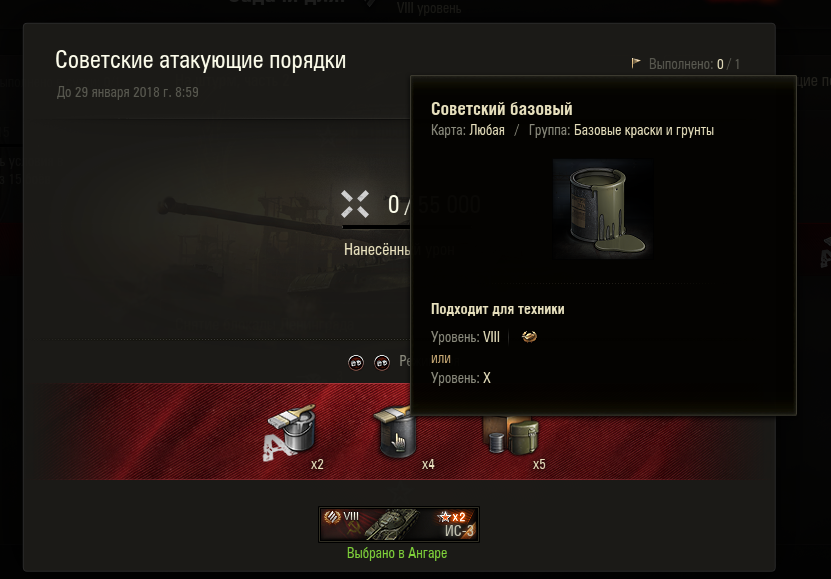Click the flag icon beside Выполнено
The height and width of the screenshot is (579, 831).
pos(636,64)
